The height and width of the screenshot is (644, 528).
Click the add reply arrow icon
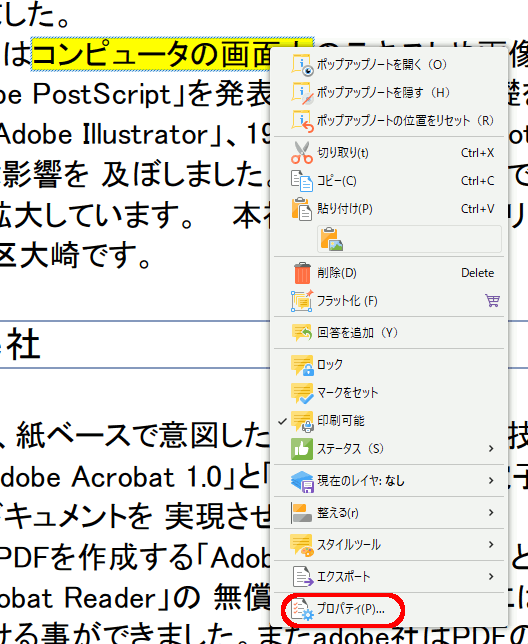coord(302,333)
